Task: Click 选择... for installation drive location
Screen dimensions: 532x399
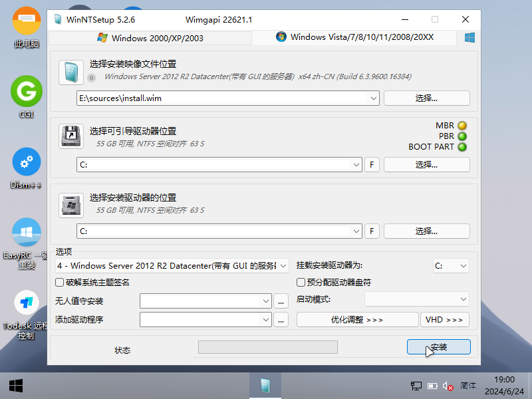Action: tap(426, 231)
